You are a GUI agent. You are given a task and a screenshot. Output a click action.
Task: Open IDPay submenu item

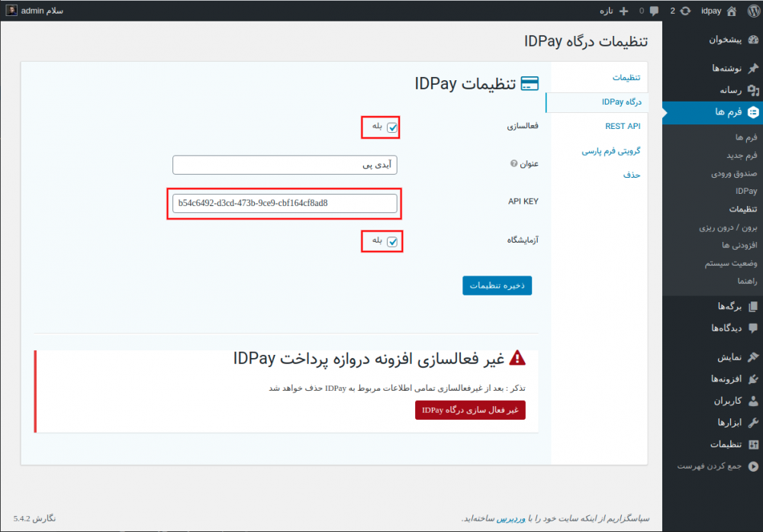point(746,192)
